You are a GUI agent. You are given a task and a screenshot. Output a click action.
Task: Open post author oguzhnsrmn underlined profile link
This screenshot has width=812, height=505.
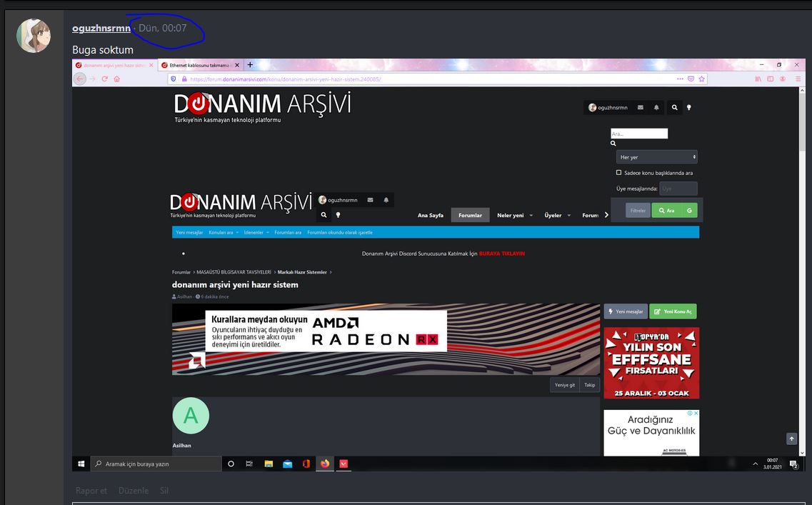[101, 28]
